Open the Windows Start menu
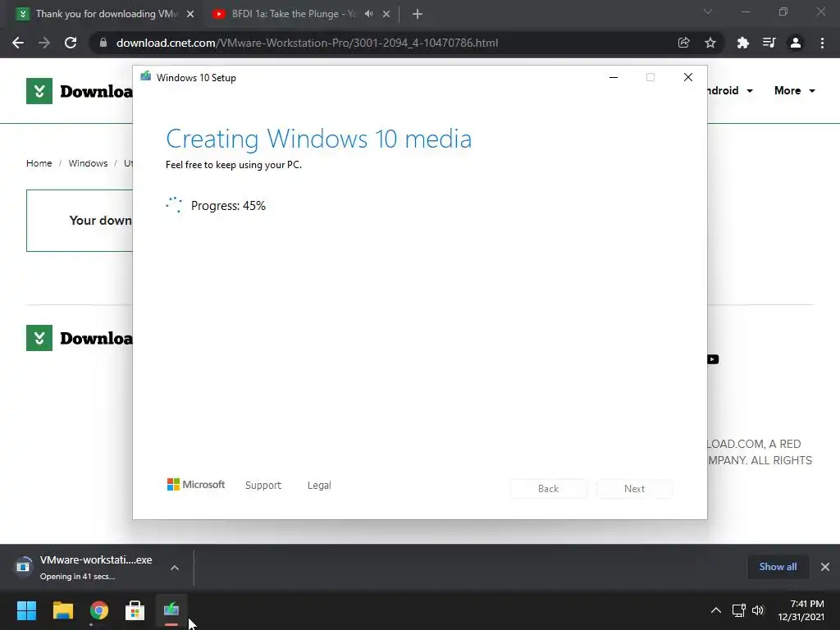The width and height of the screenshot is (840, 630). [26, 610]
